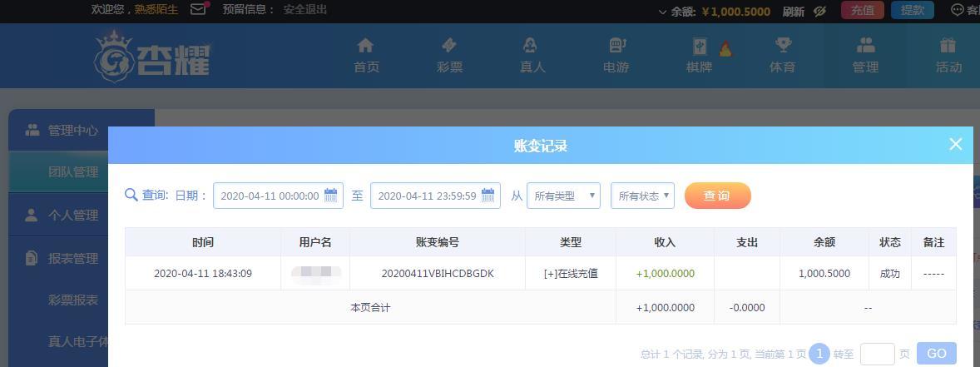
Task: Open start date calendar picker icon
Action: pyautogui.click(x=330, y=196)
